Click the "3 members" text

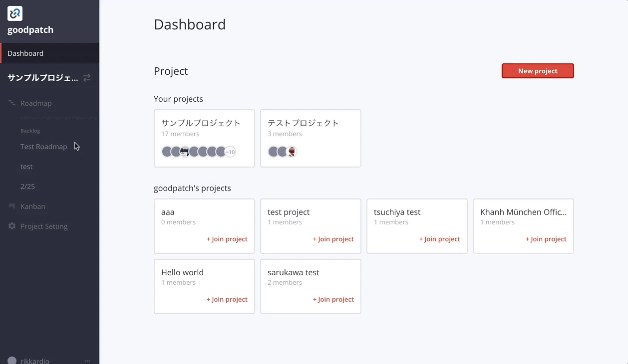(x=285, y=134)
